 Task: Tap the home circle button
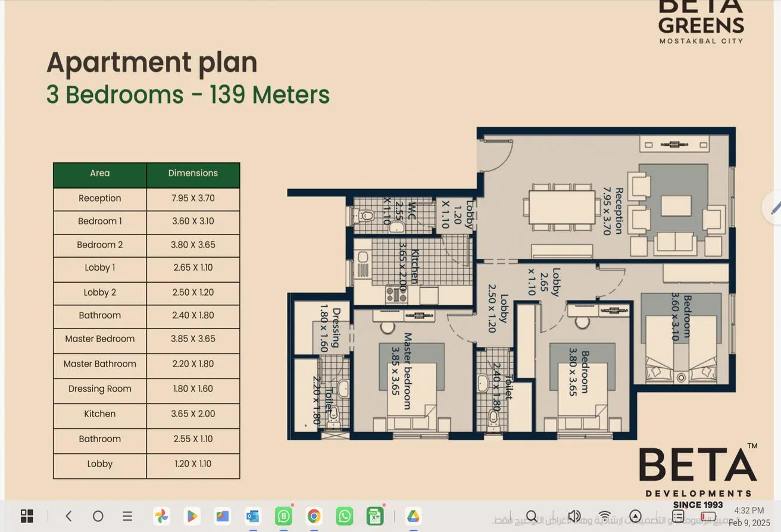pos(98,516)
